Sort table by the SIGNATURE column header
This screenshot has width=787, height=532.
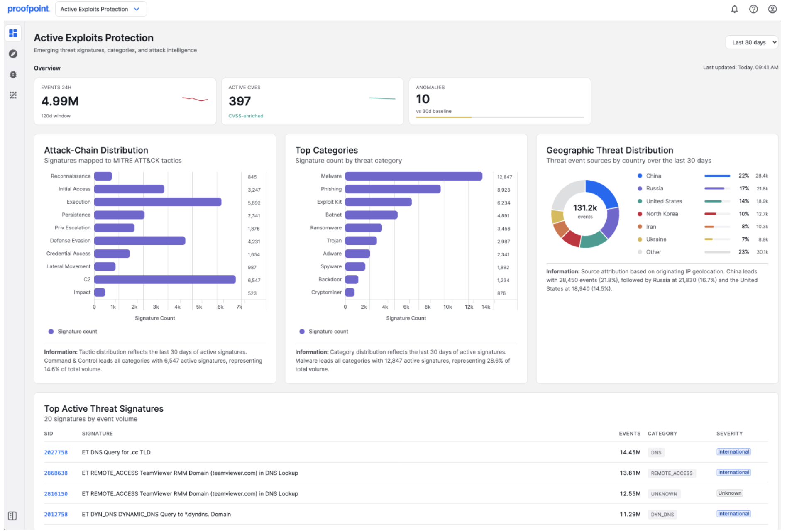point(97,434)
